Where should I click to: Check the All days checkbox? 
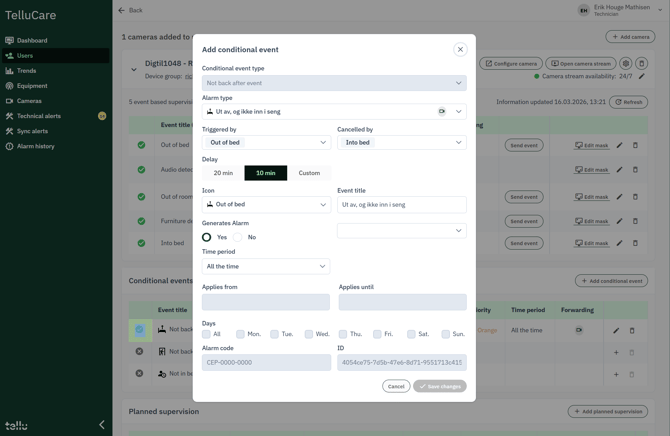[x=206, y=334]
